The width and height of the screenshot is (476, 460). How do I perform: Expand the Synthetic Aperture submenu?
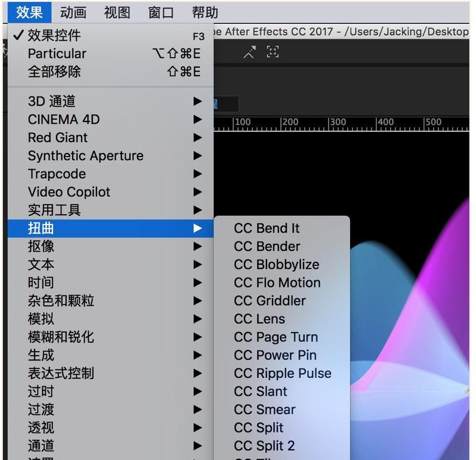coord(111,156)
